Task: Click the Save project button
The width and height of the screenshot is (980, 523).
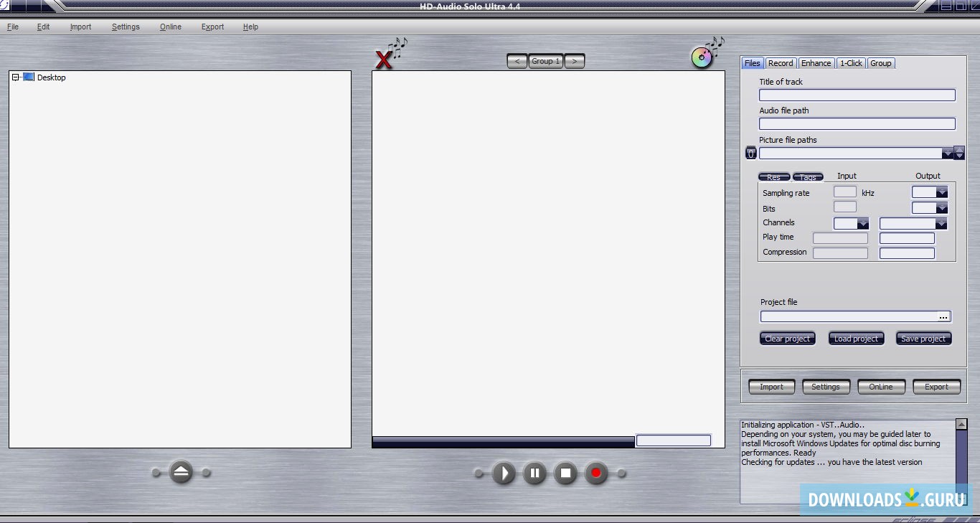Action: tap(924, 339)
